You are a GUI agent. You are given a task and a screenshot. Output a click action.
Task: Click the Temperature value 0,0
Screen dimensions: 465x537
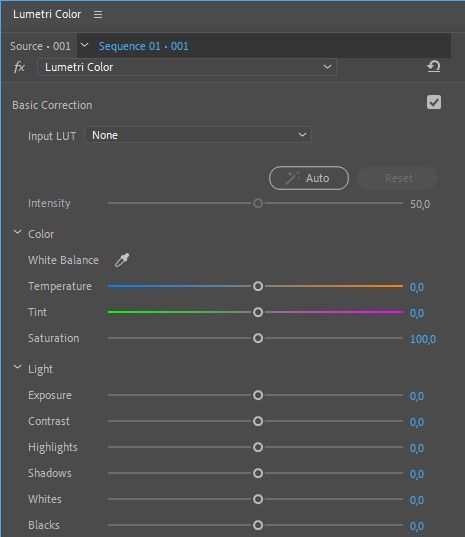(x=417, y=287)
